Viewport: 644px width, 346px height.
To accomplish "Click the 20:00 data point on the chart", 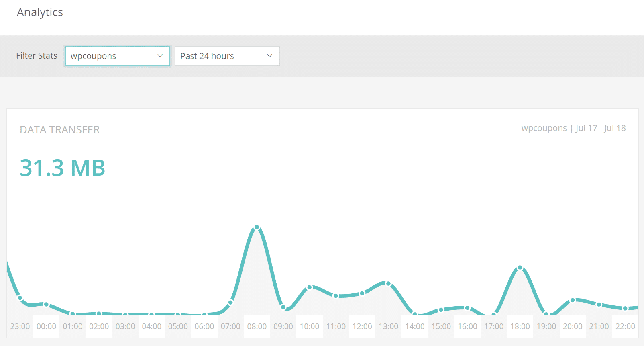I will [x=573, y=300].
